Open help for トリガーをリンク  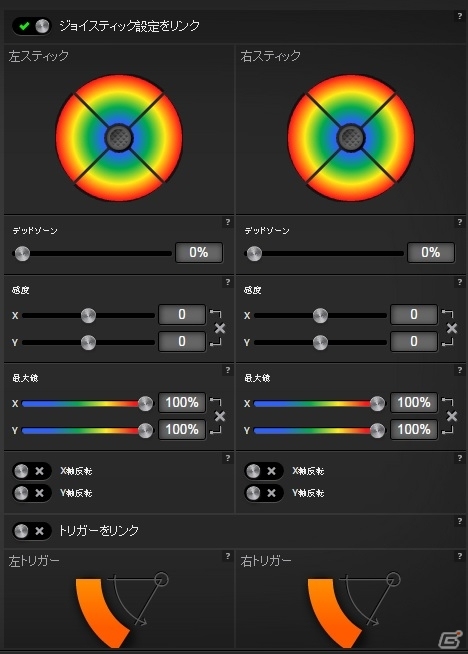(x=460, y=521)
